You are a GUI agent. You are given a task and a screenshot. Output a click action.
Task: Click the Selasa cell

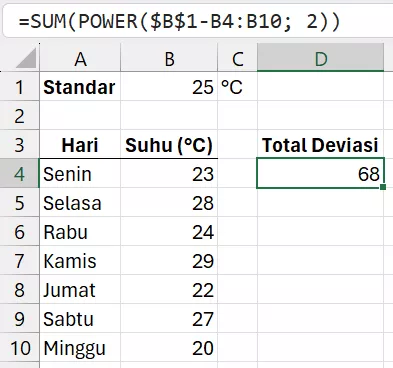pos(80,203)
